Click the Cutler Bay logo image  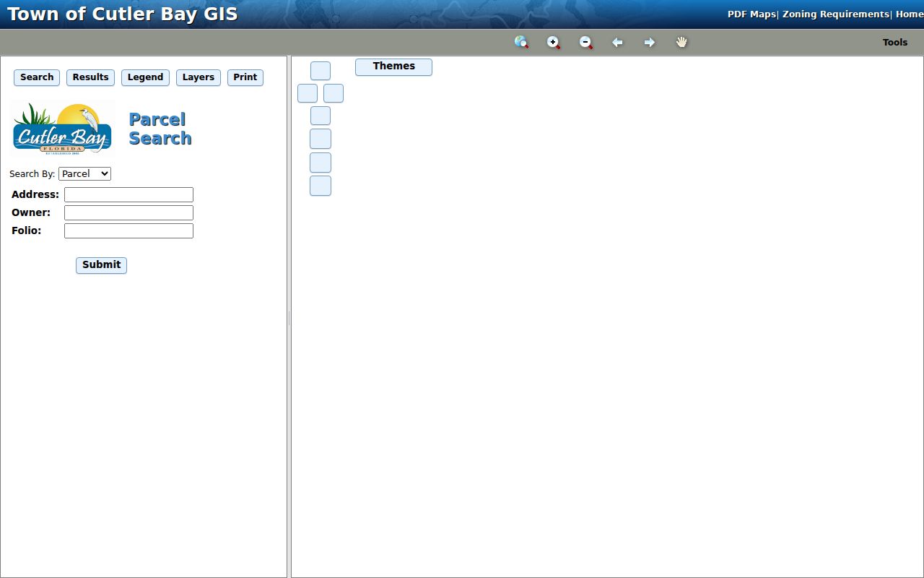pos(62,129)
